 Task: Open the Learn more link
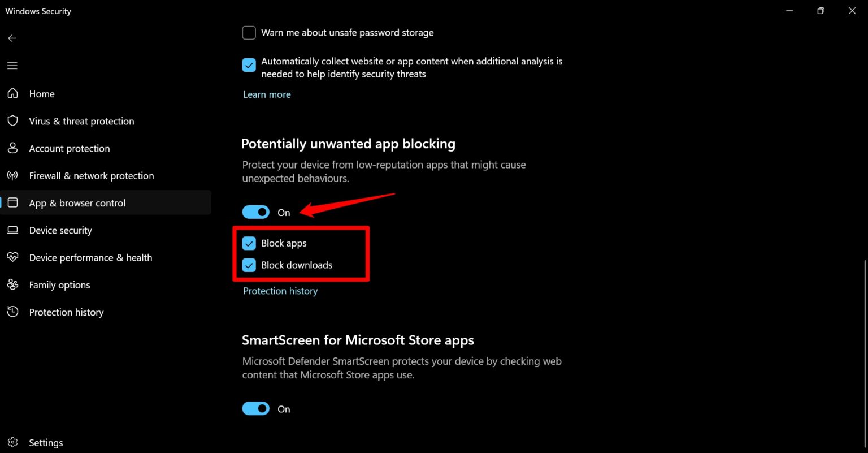(x=267, y=94)
